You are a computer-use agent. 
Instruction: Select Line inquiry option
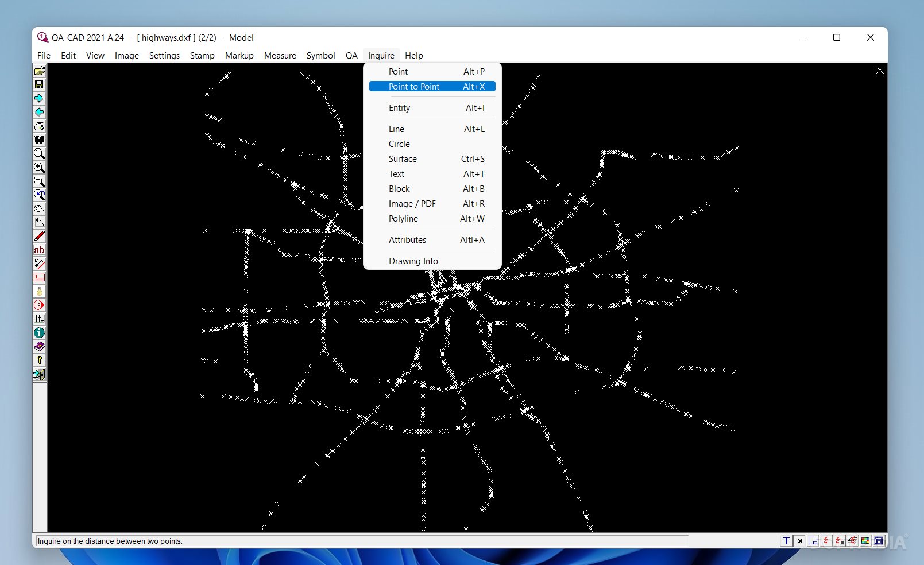pyautogui.click(x=432, y=129)
